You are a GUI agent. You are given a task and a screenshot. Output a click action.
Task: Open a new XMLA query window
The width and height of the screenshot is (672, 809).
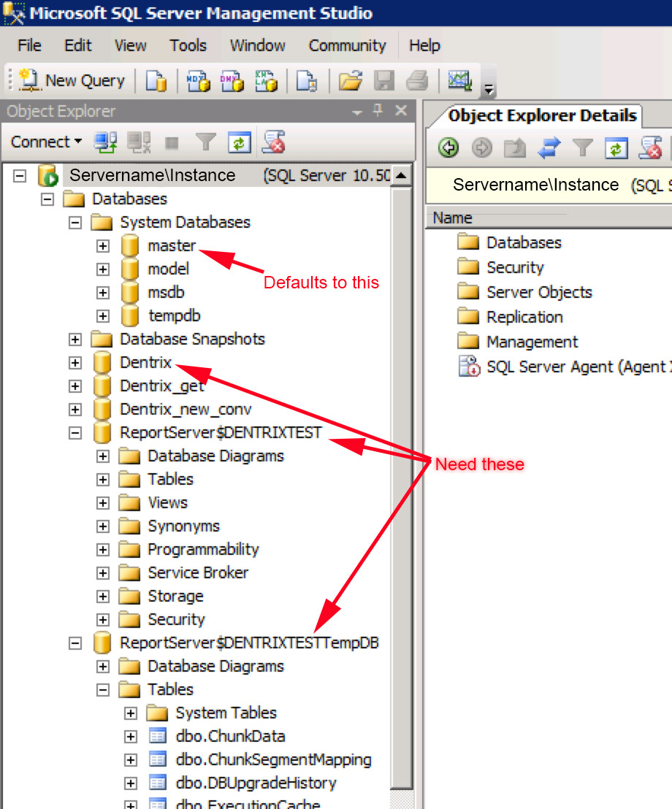pos(266,80)
